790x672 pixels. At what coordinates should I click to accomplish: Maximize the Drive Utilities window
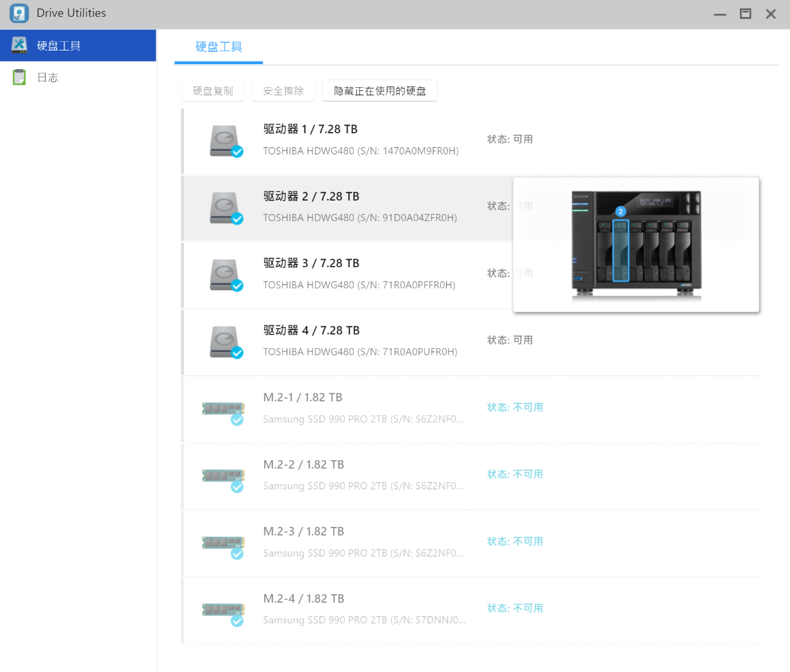[x=745, y=14]
